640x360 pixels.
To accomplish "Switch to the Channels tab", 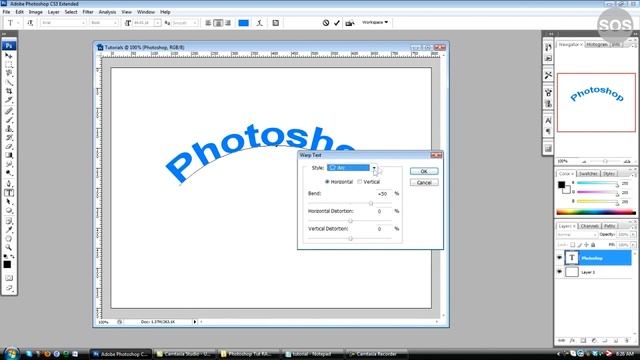I will [x=589, y=226].
